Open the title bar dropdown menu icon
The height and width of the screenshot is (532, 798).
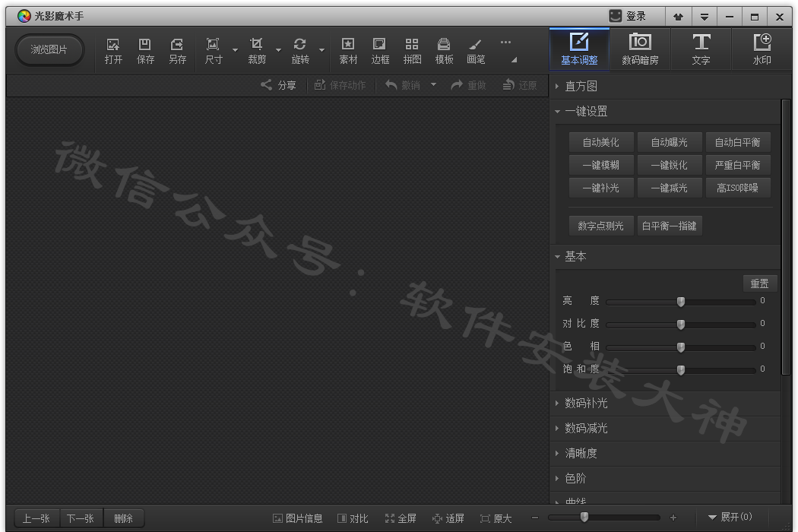[705, 17]
